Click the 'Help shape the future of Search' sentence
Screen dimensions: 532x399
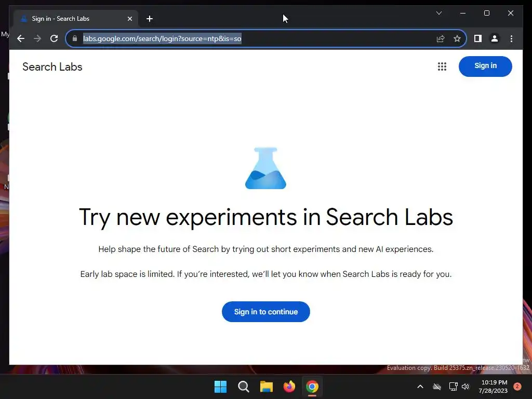pos(265,249)
